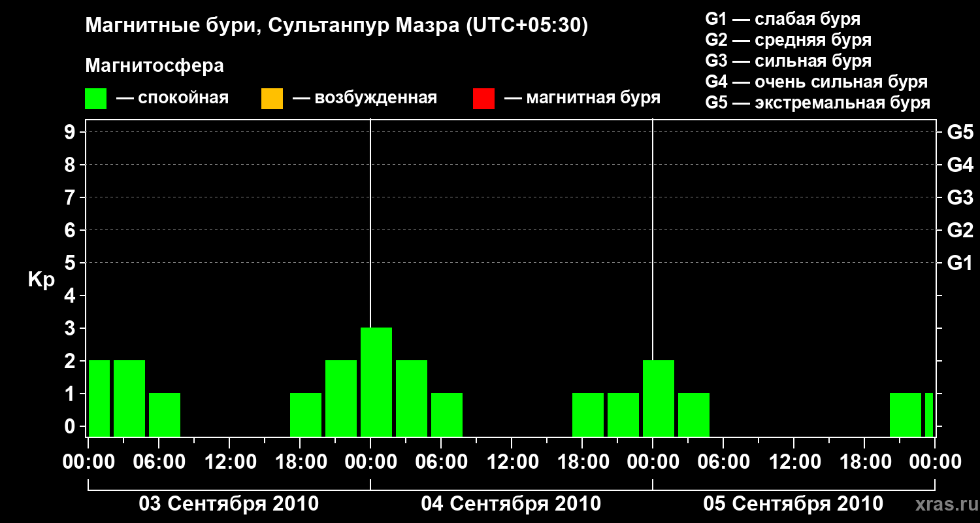Click the 'G1' label on the right axis
The image size is (980, 523).
pyautogui.click(x=960, y=263)
